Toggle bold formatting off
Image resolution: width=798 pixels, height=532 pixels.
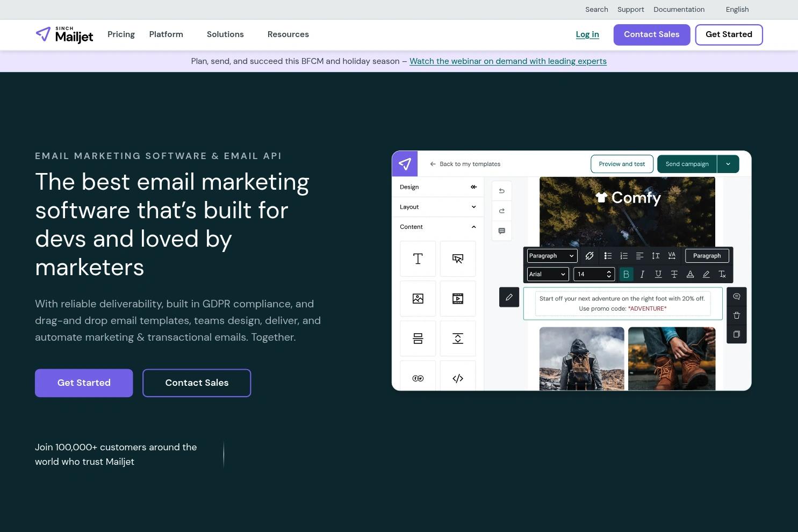[x=626, y=274]
